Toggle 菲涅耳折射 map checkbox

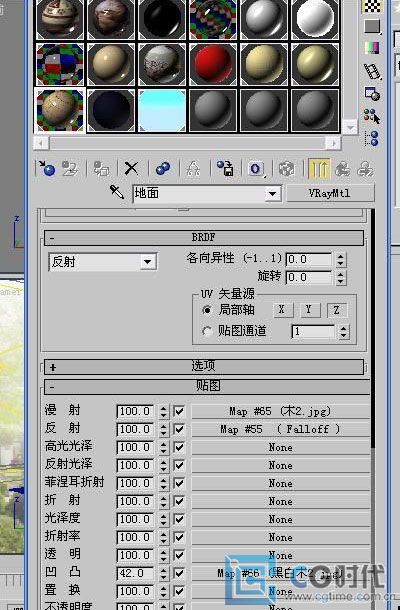(179, 483)
